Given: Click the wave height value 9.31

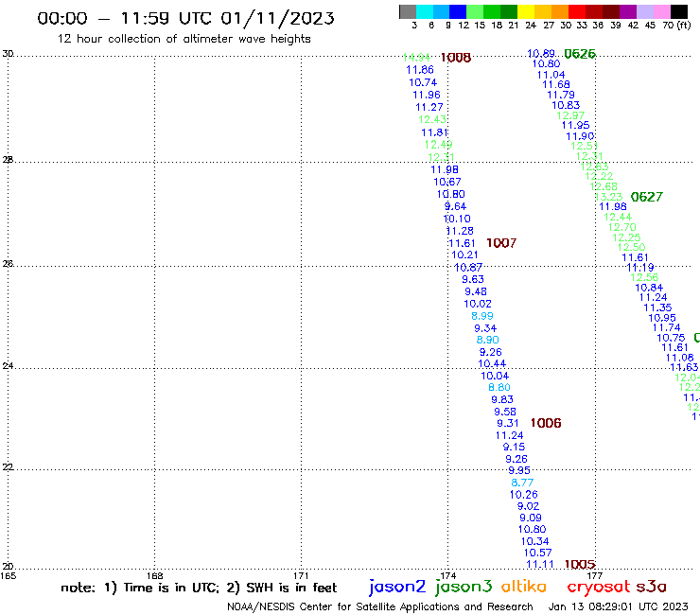Looking at the screenshot, I should pos(508,423).
